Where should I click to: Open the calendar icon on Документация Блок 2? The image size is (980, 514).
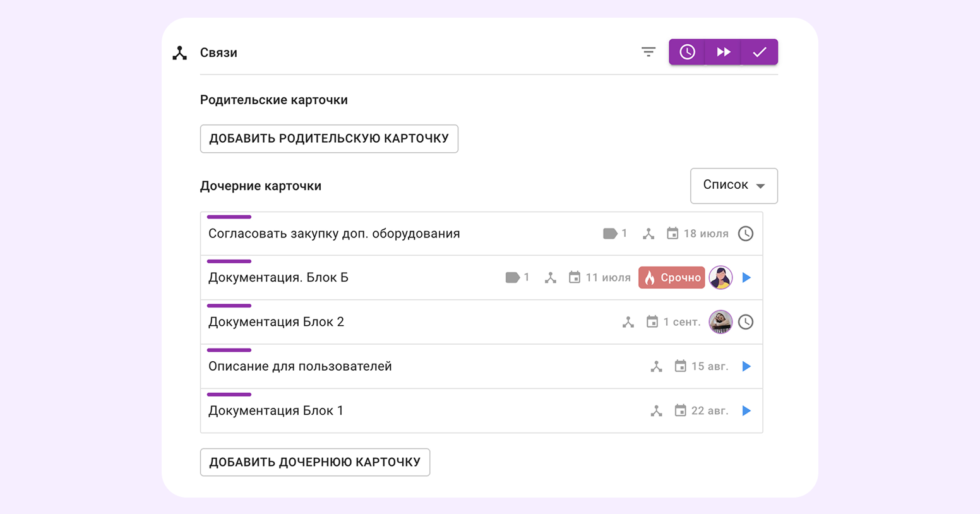[654, 322]
